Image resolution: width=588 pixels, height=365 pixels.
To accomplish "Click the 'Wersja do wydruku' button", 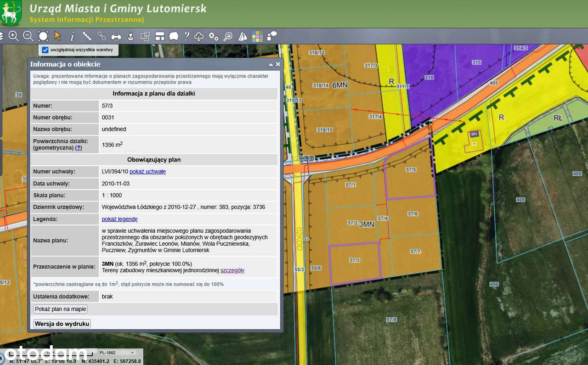I will [62, 324].
